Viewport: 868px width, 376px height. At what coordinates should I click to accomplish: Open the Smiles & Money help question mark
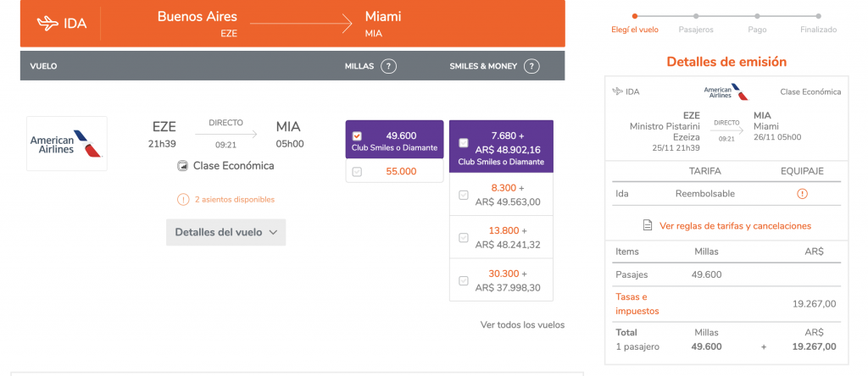click(532, 66)
